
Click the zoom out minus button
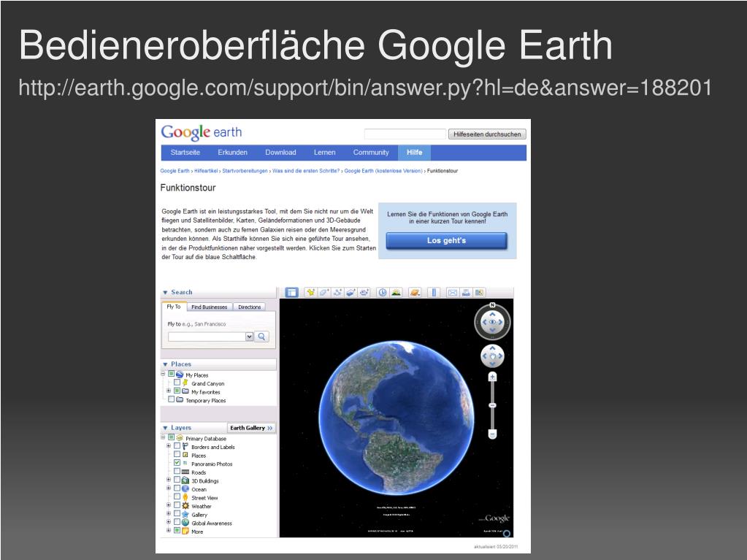click(x=493, y=434)
